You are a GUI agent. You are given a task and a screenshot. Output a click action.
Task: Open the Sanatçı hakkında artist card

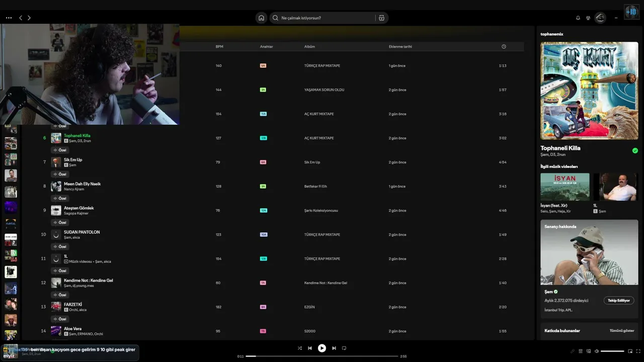589,268
